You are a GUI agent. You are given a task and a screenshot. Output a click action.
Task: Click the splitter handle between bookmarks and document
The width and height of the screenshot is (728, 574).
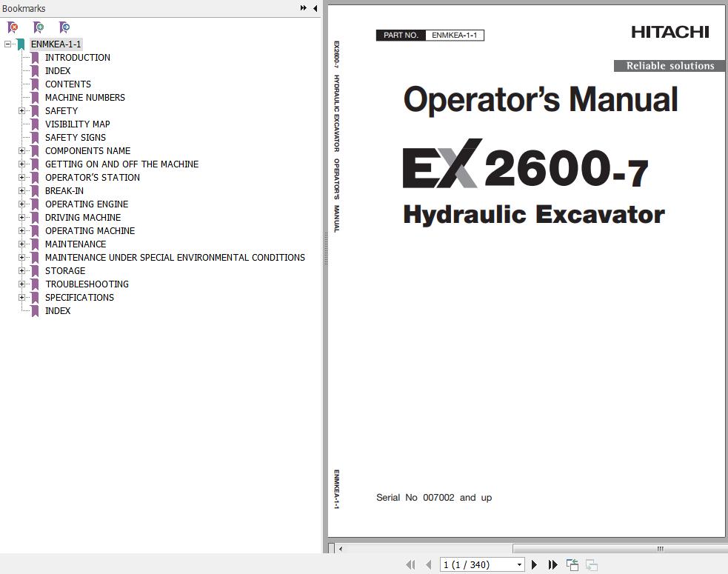tap(325, 248)
